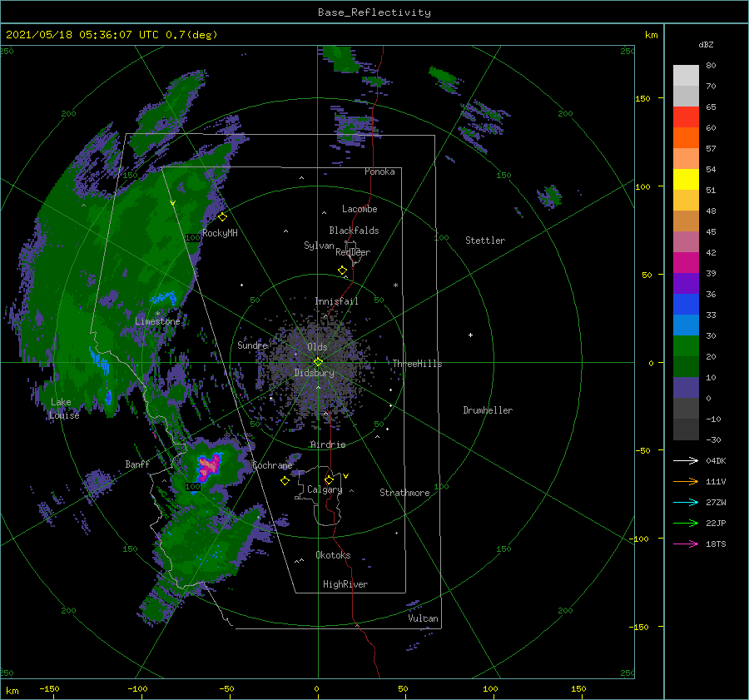Viewport: 749px width, 700px height.
Task: Click the Didsbury label
Action: point(314,373)
